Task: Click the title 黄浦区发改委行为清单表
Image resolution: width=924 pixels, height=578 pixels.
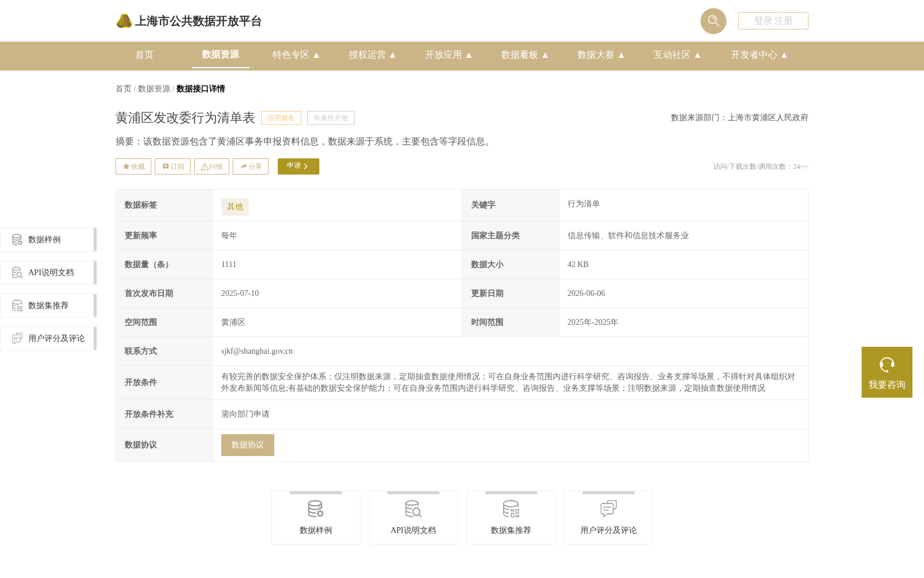Action: (185, 118)
